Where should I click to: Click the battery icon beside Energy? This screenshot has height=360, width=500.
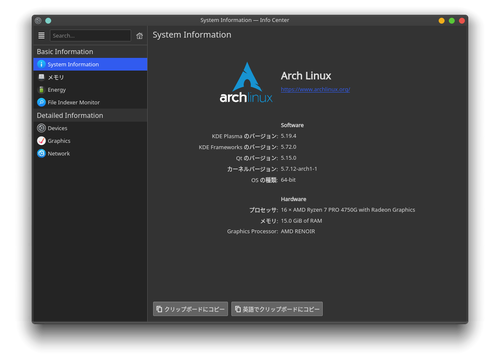[41, 90]
